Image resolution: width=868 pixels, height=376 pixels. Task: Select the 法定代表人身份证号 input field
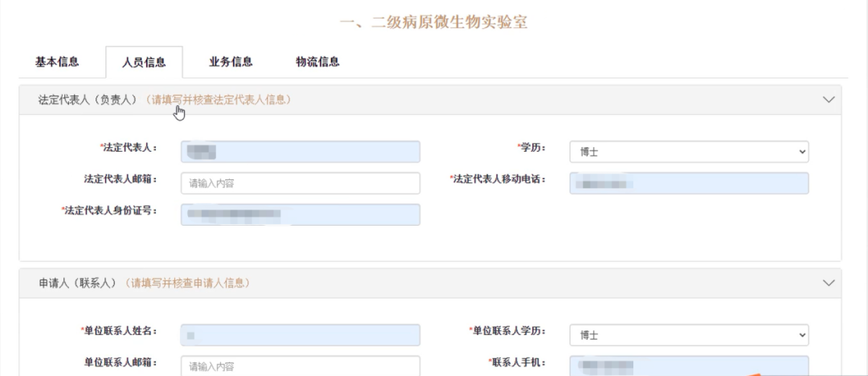click(300, 215)
